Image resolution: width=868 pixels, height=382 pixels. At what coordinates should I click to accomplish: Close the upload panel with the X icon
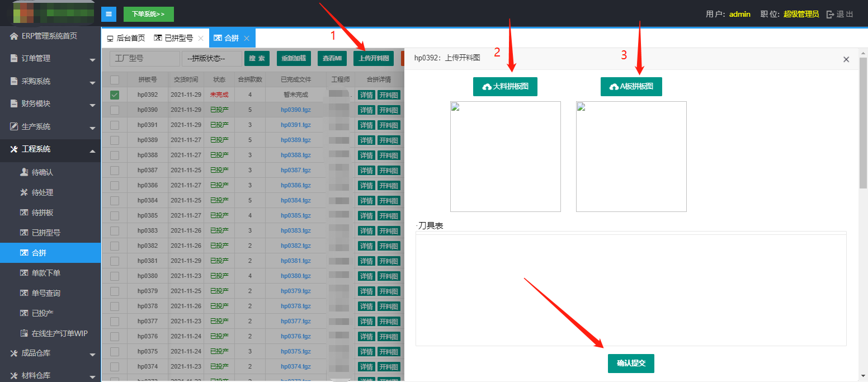coord(846,59)
